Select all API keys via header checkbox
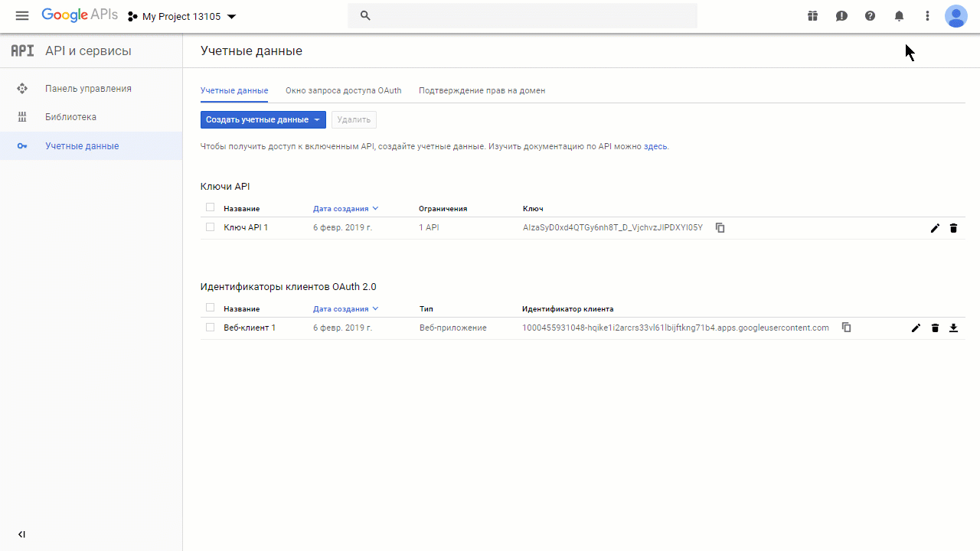 click(210, 207)
